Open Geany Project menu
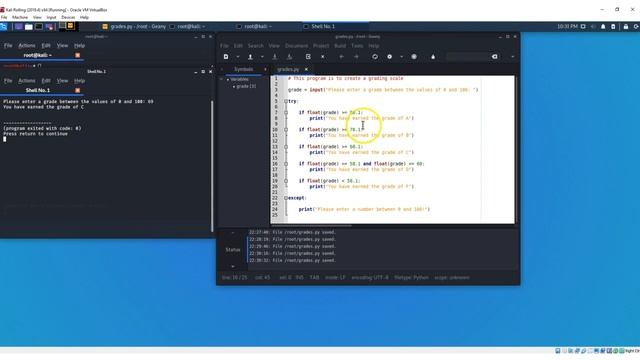This screenshot has width=640, height=360. click(x=321, y=46)
